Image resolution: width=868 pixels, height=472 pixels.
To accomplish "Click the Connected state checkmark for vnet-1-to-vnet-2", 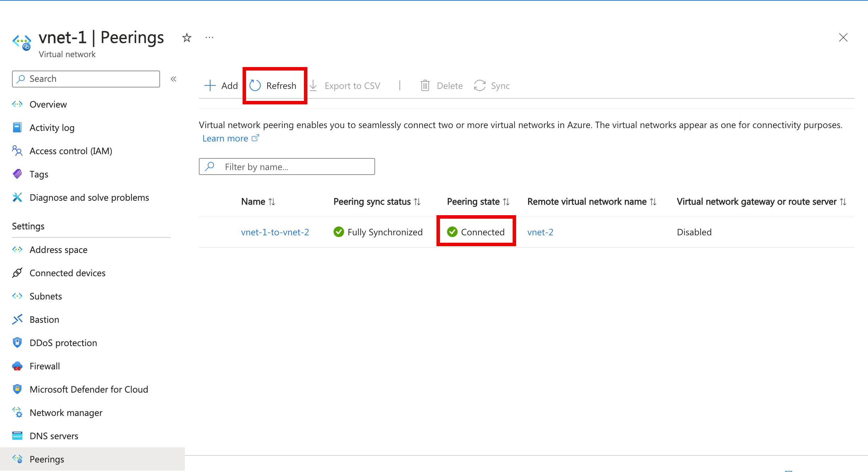I will click(452, 231).
